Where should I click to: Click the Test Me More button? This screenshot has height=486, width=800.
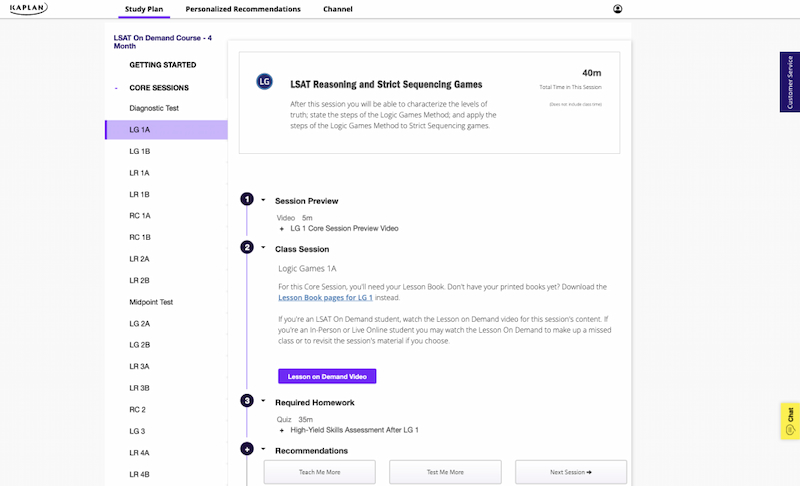click(x=445, y=472)
